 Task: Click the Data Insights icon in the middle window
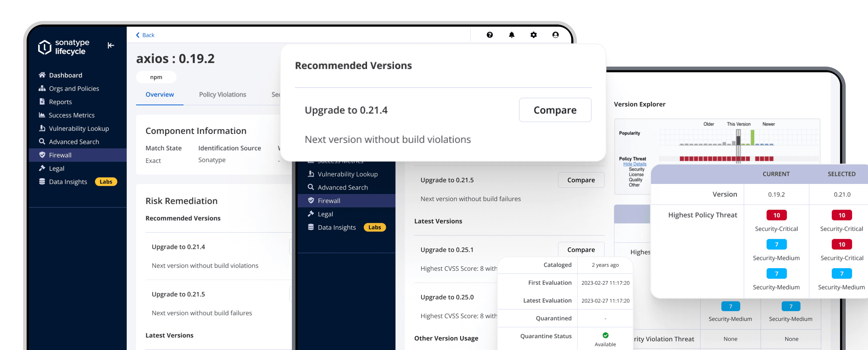click(311, 227)
